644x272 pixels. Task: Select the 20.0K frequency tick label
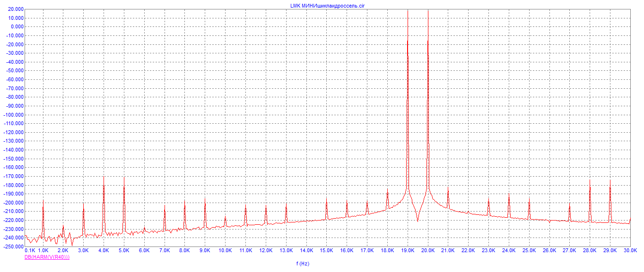[428, 250]
